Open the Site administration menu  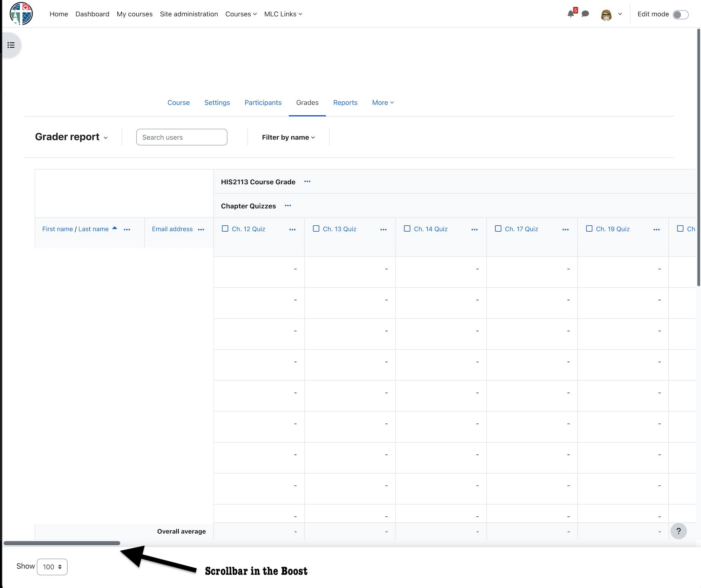coord(189,14)
